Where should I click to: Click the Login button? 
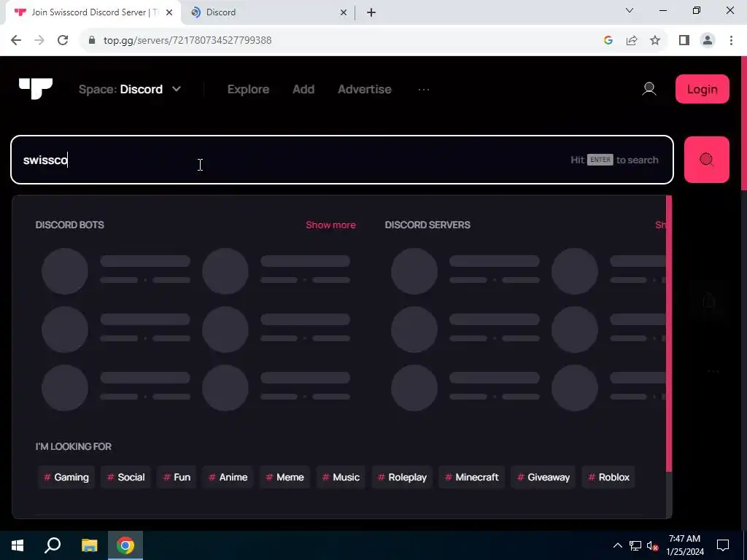coord(703,89)
